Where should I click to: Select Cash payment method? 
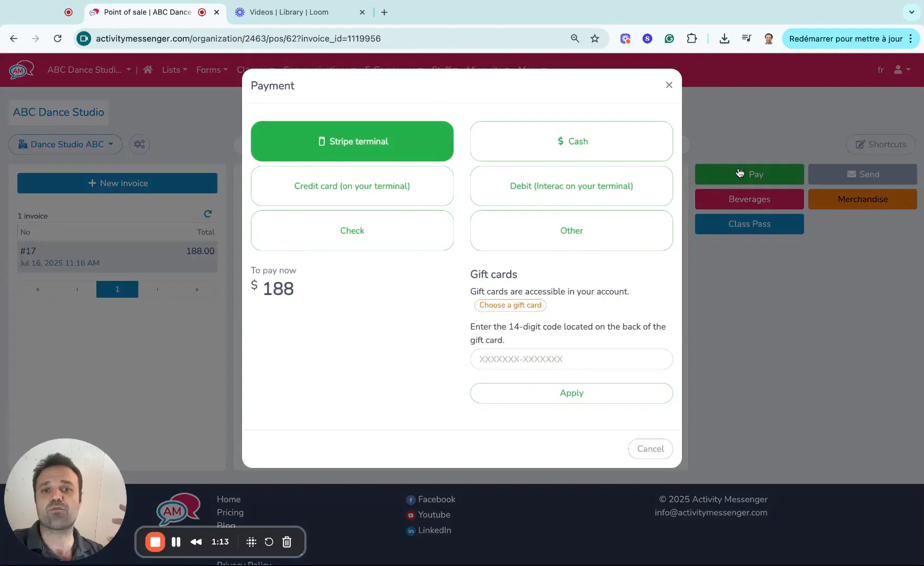click(571, 141)
